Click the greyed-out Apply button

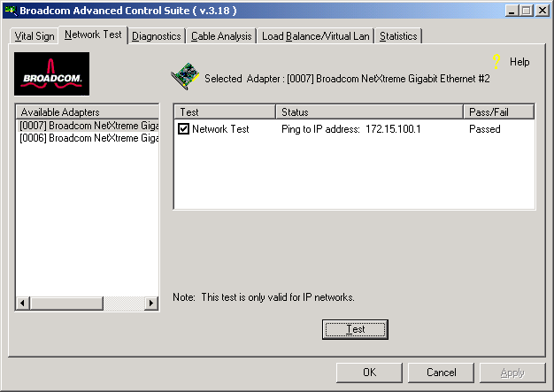coord(512,373)
